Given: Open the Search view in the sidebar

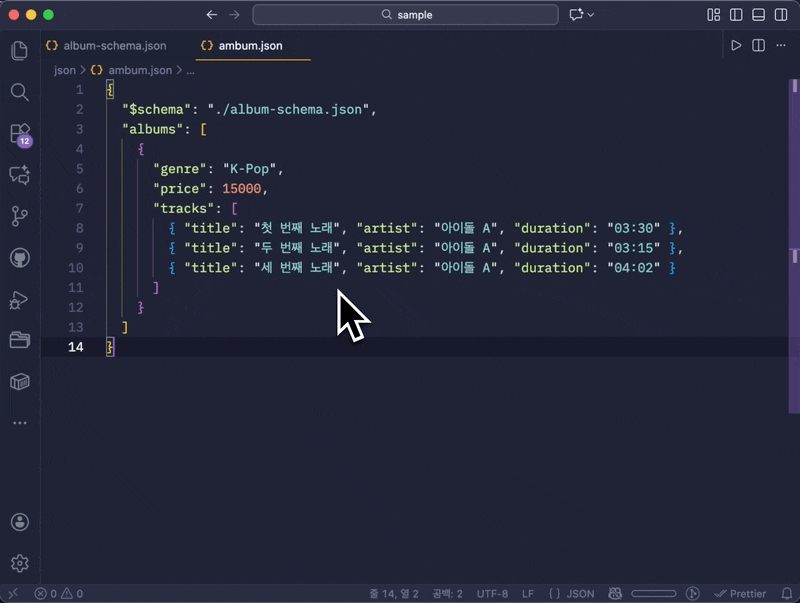Looking at the screenshot, I should pos(20,92).
